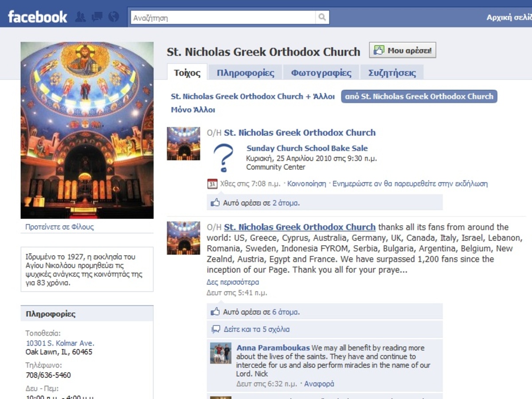Viewport: 532px width, 399px height.
Task: Open the '6 άτομα' likes list
Action: point(285,312)
